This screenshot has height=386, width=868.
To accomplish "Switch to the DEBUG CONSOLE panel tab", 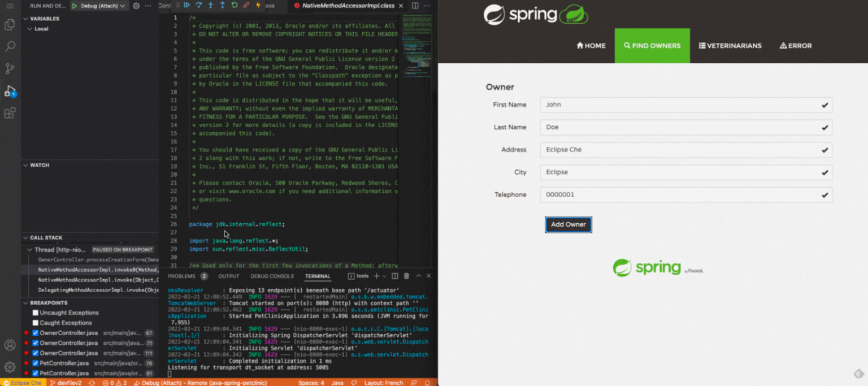I will (x=272, y=276).
